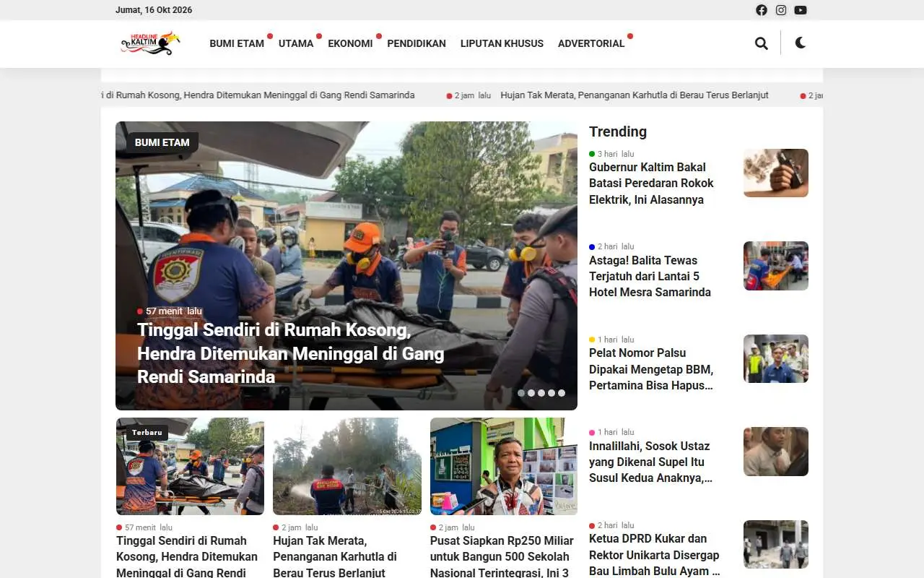Viewport: 924px width, 578px height.
Task: Click the man in batik card image
Action: pyautogui.click(x=504, y=466)
